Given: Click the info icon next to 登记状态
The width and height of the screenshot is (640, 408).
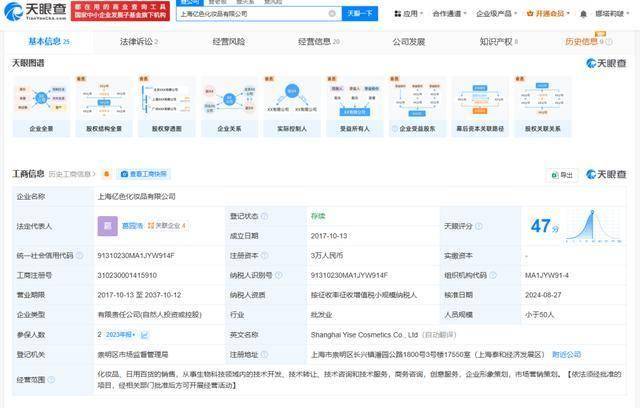Looking at the screenshot, I should coord(264,216).
